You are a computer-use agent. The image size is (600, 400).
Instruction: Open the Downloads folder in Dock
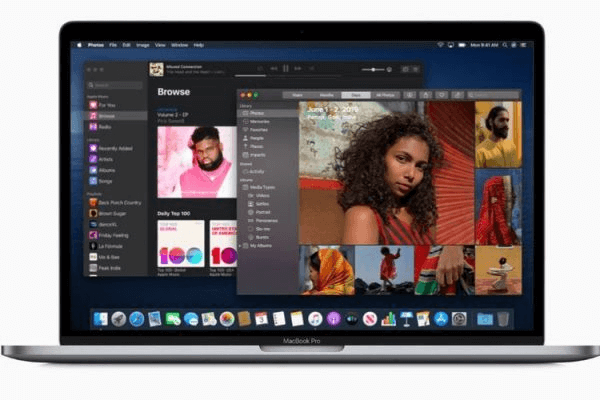(x=485, y=319)
